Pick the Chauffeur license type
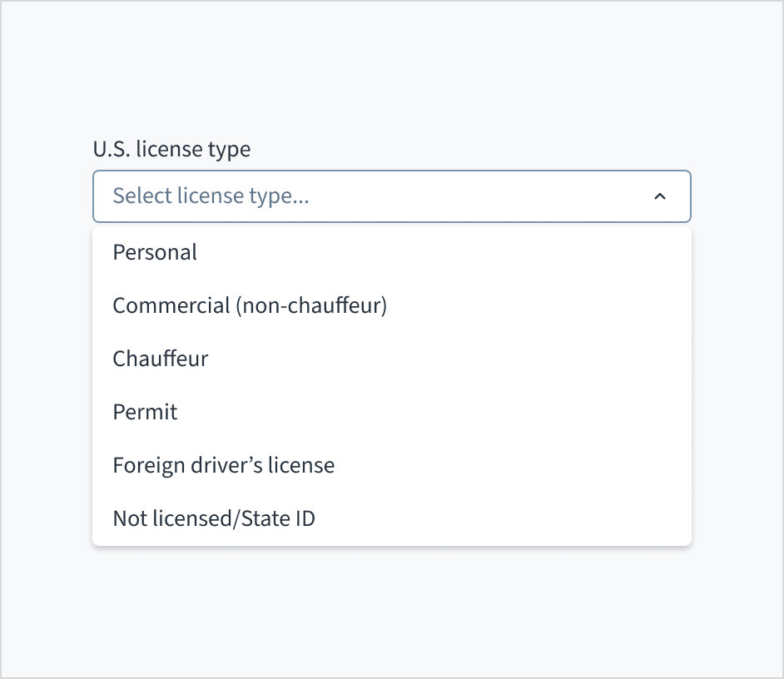 pyautogui.click(x=161, y=359)
